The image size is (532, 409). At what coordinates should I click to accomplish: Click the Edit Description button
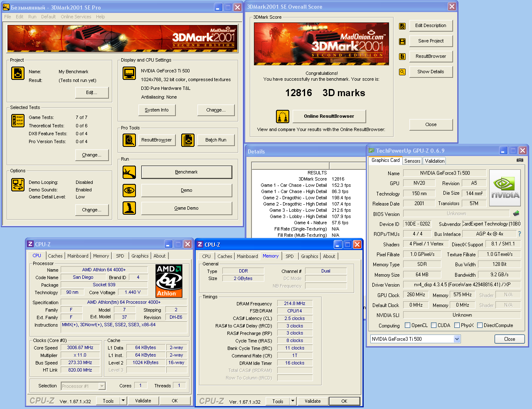pyautogui.click(x=431, y=25)
